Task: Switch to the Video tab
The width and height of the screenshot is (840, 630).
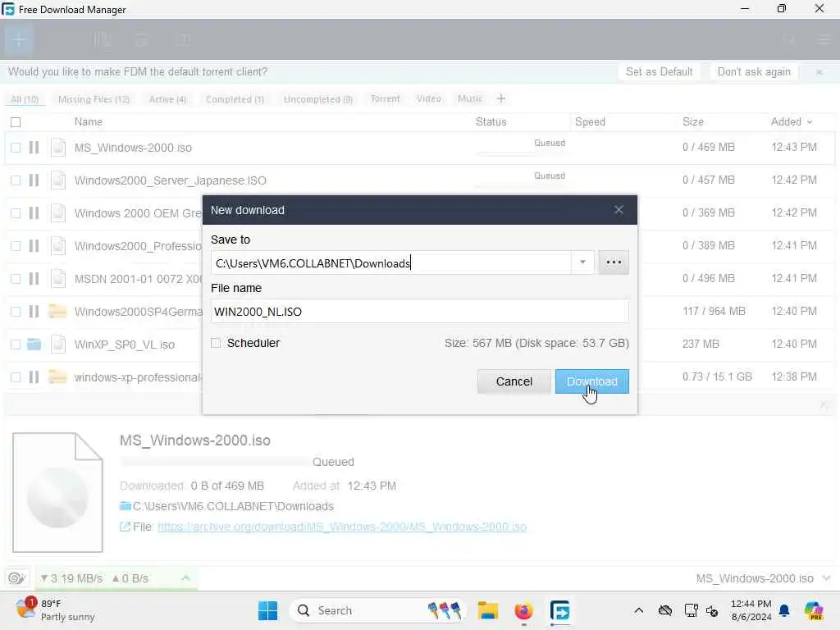Action: point(428,98)
